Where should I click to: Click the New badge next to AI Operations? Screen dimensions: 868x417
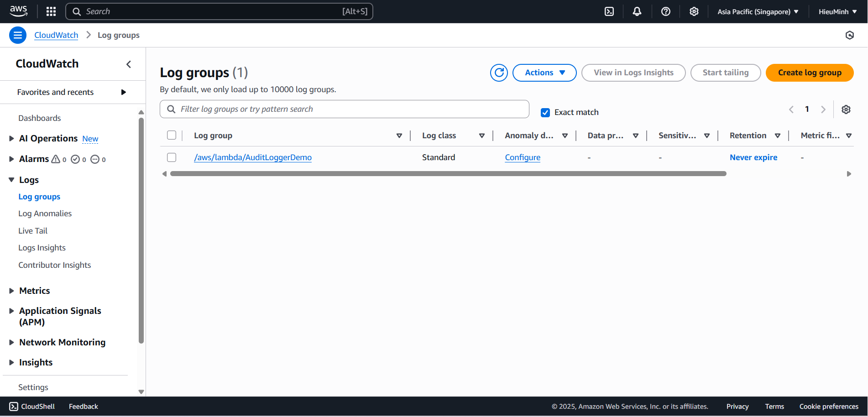[90, 139]
